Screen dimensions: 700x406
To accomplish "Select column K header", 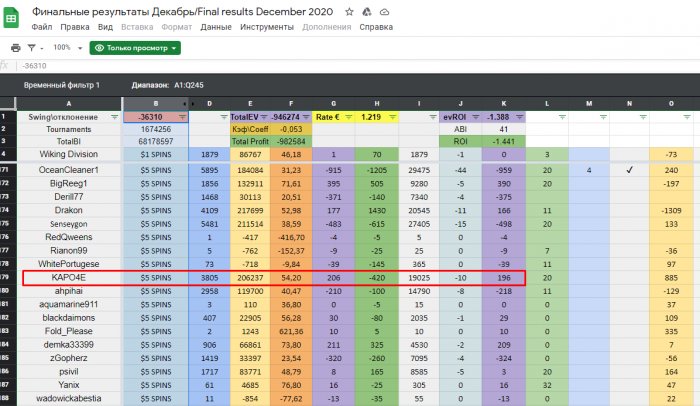I will coord(504,104).
